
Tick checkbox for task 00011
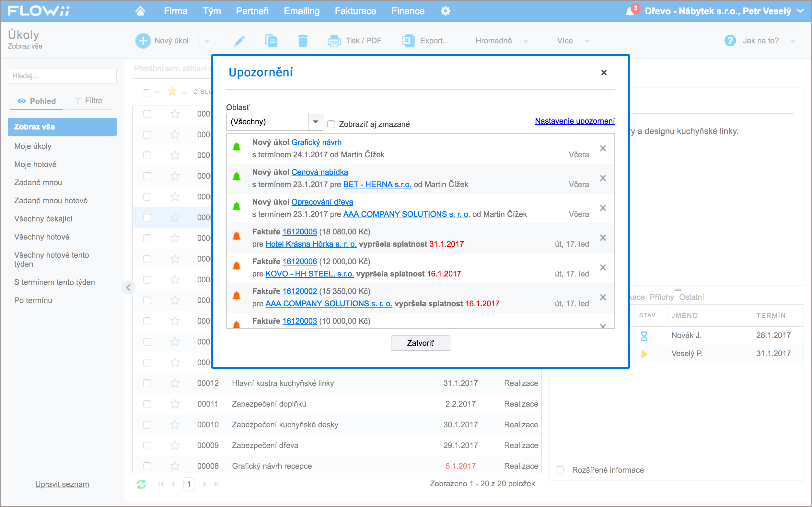tap(147, 404)
